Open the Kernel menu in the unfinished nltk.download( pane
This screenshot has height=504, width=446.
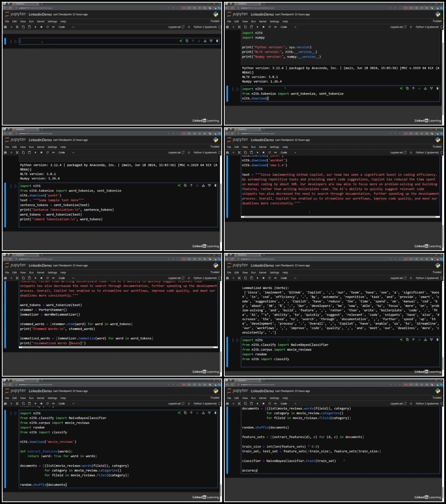(x=262, y=21)
